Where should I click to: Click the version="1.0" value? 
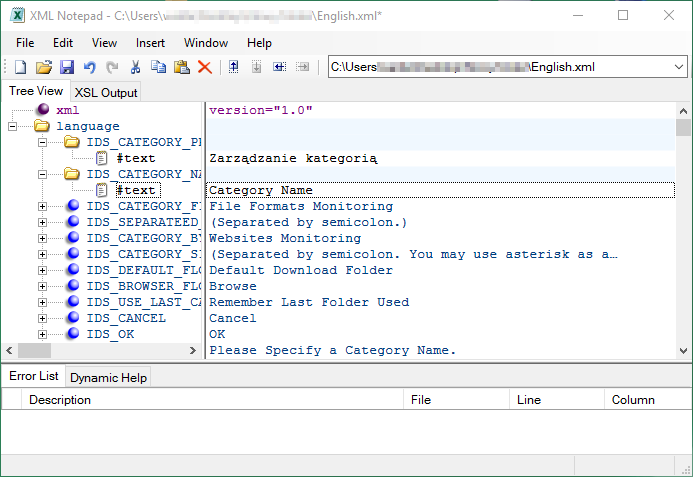point(261,110)
